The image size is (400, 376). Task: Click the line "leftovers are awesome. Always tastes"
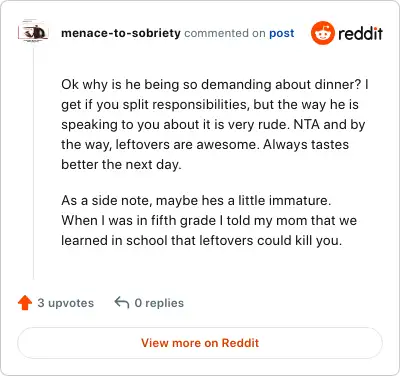(x=205, y=145)
